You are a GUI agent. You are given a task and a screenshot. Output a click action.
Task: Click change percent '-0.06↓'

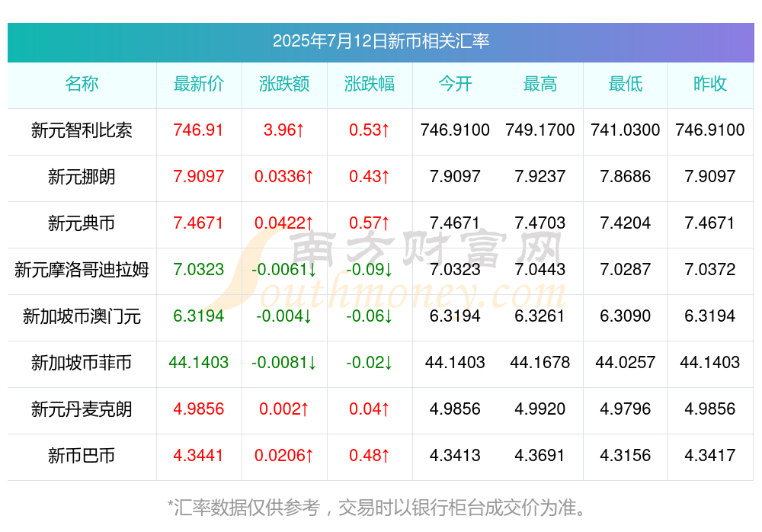pos(370,316)
